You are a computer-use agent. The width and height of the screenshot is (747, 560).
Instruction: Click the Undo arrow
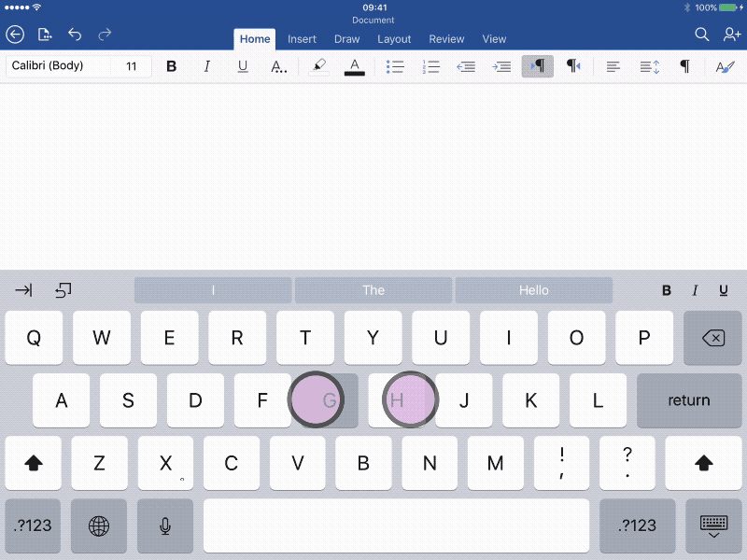pyautogui.click(x=75, y=35)
